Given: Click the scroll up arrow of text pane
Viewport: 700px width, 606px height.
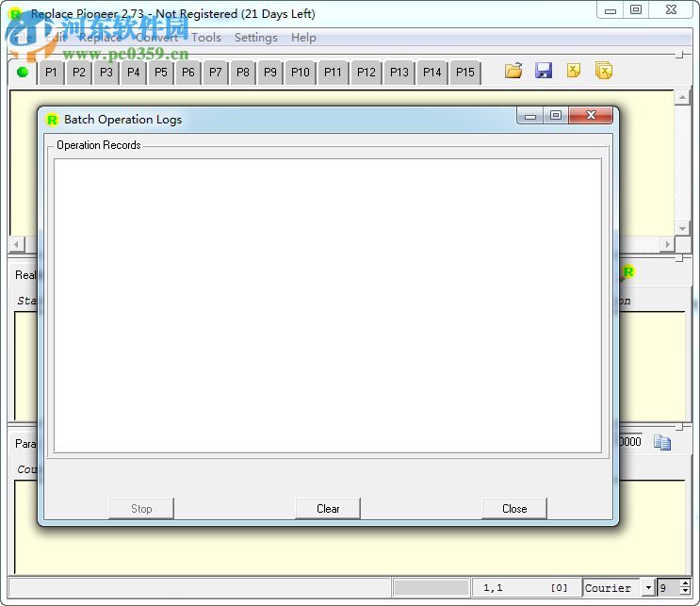Looking at the screenshot, I should click(x=683, y=97).
